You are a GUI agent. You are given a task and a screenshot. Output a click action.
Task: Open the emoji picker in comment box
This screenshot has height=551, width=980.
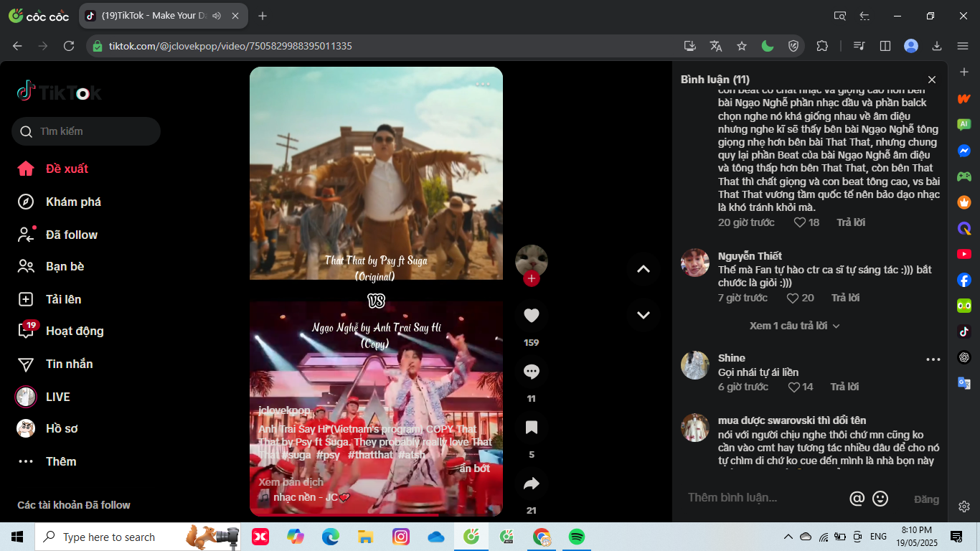click(880, 498)
